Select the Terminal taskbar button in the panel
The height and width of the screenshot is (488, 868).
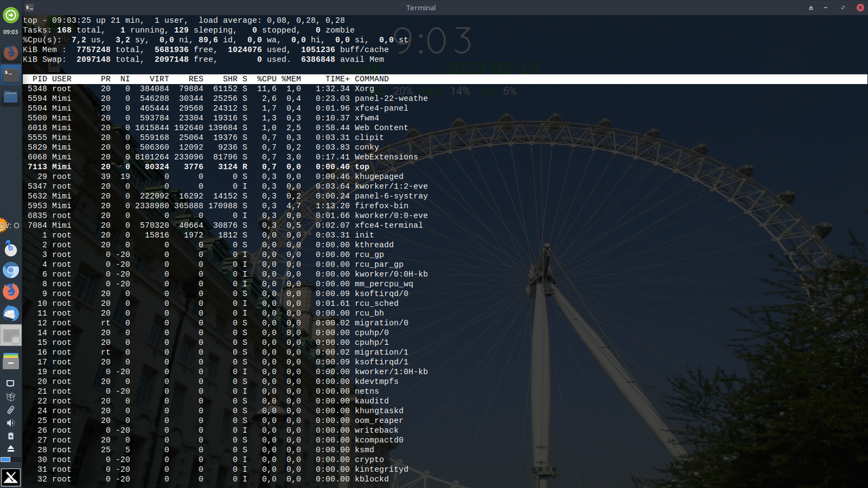click(x=10, y=75)
